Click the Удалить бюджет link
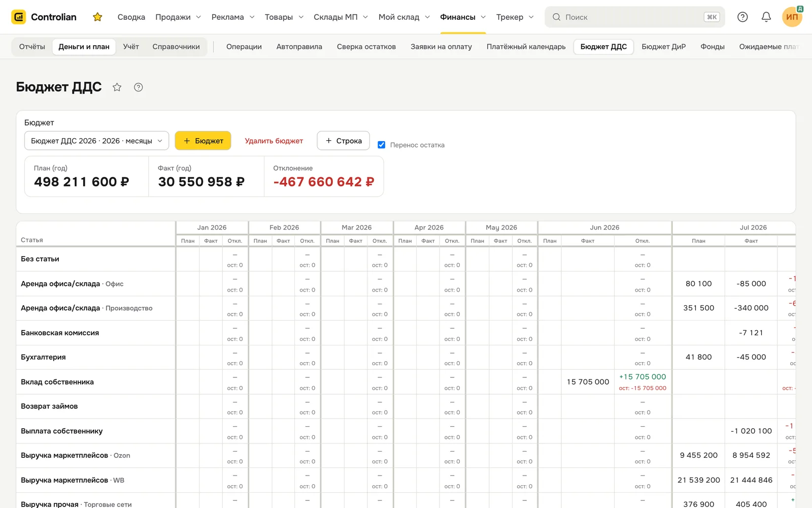The width and height of the screenshot is (812, 508). pyautogui.click(x=274, y=141)
